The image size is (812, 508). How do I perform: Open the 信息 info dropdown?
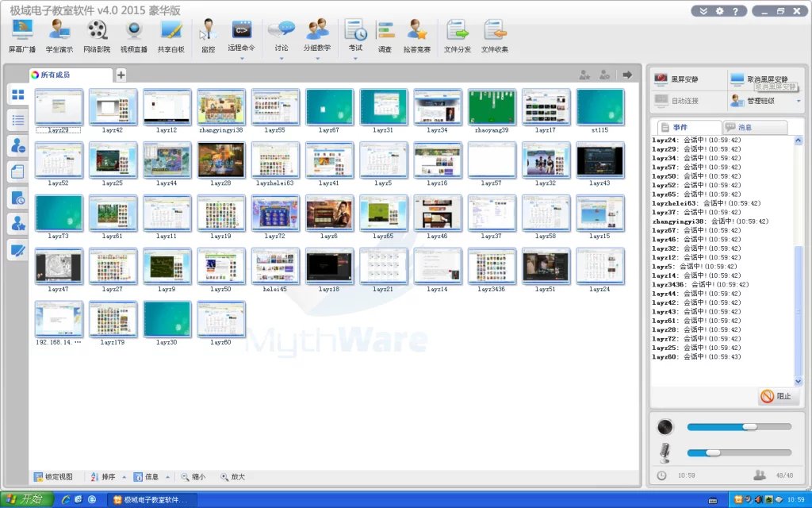click(167, 477)
